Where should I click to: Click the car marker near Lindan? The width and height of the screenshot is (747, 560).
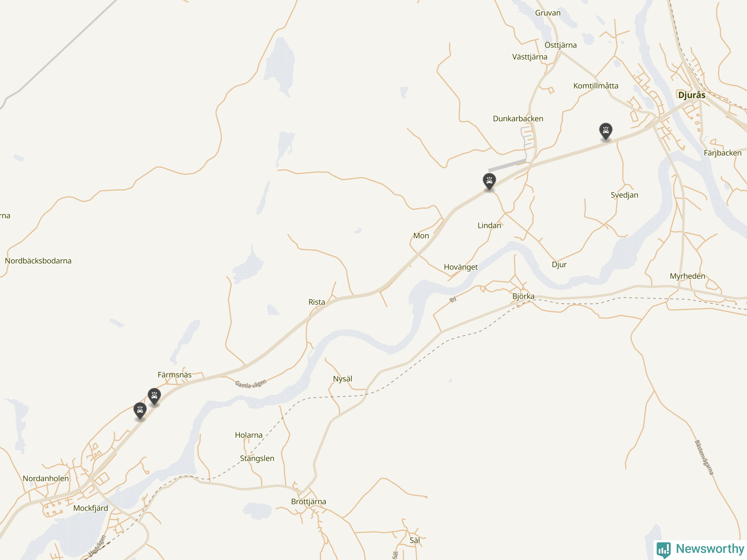(x=489, y=181)
